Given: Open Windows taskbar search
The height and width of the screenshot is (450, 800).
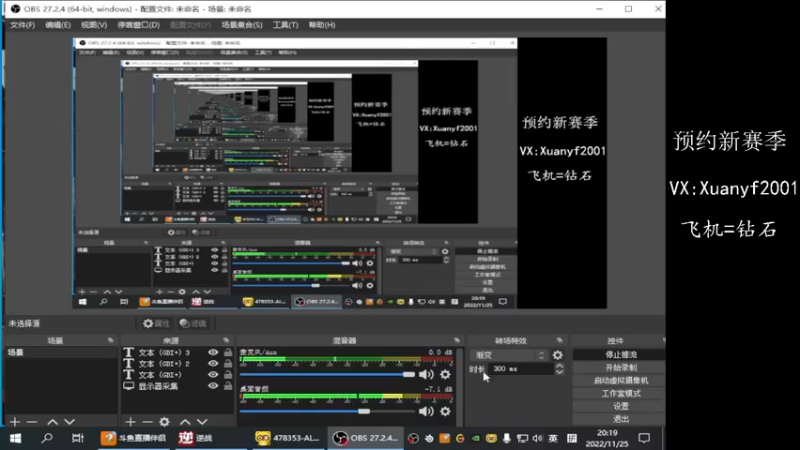Looking at the screenshot, I should 46,438.
